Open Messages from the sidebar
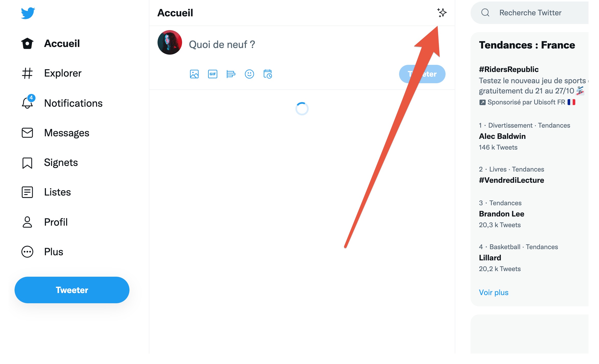Screen dimensions: 599x364 click(55, 133)
